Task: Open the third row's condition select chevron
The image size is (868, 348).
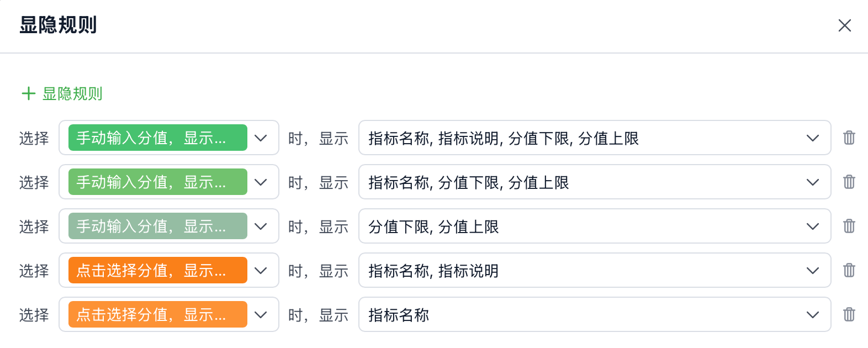Action: tap(261, 226)
